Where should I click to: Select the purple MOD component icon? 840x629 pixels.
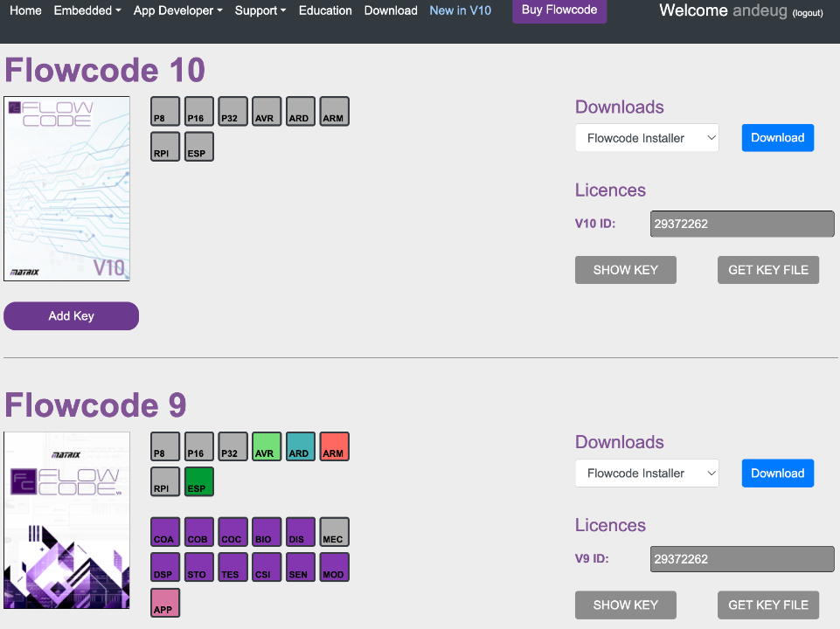[335, 568]
